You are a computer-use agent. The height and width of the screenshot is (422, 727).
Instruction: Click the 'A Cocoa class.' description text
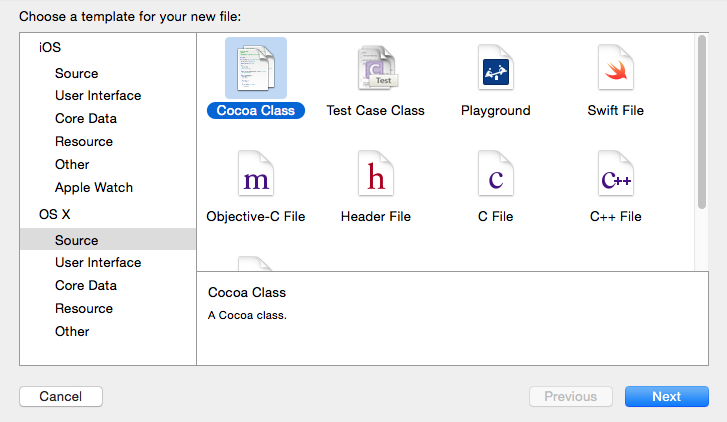(x=247, y=315)
